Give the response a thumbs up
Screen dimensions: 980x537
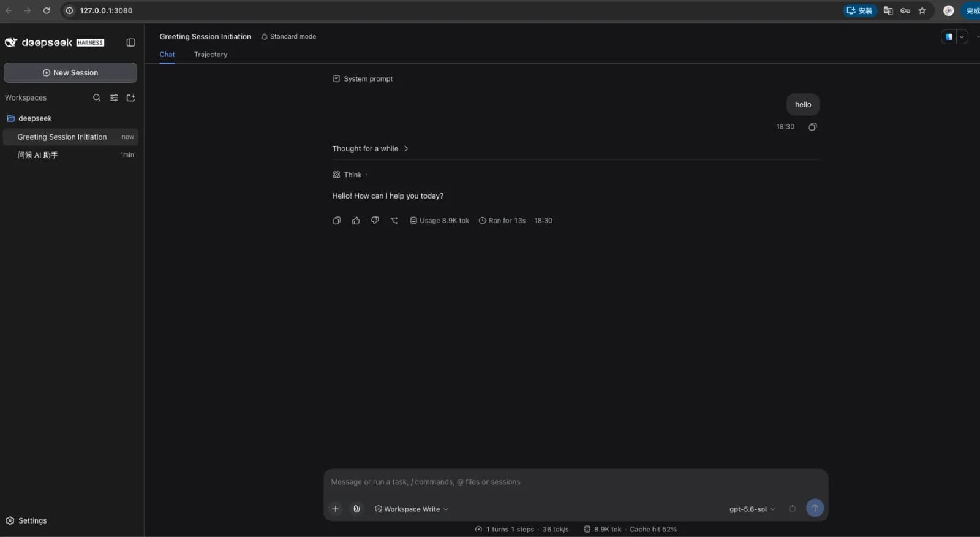tap(356, 221)
